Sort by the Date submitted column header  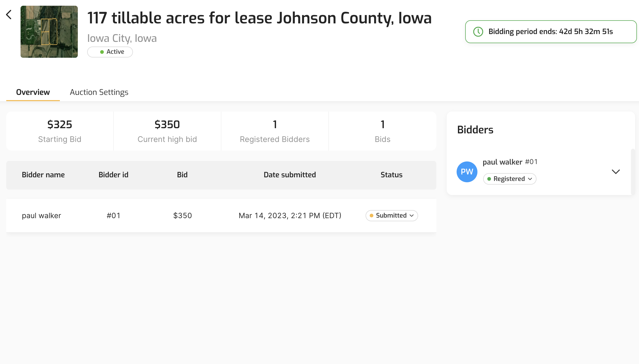(x=290, y=175)
